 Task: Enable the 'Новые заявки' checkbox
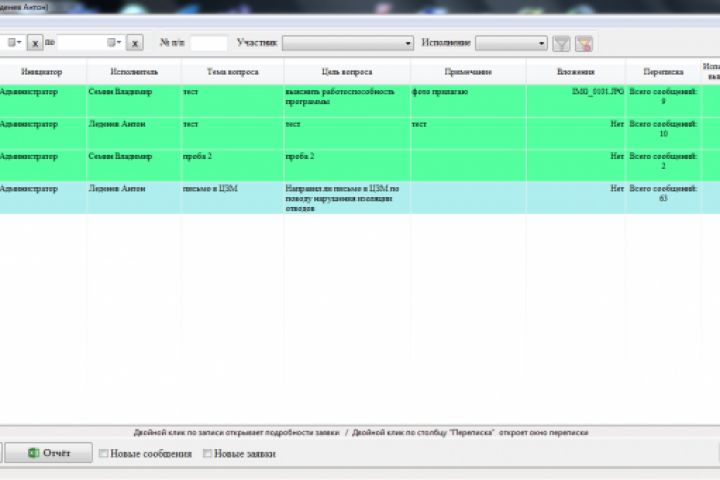[208, 453]
